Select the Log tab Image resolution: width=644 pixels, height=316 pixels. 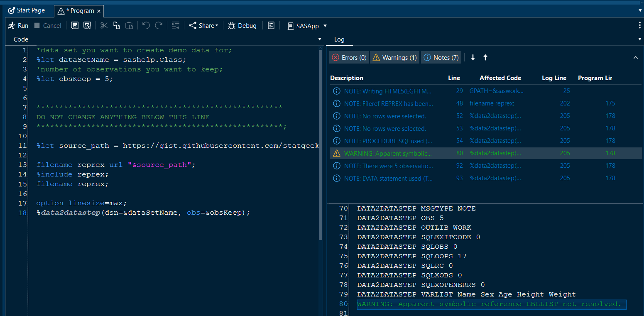(x=339, y=39)
